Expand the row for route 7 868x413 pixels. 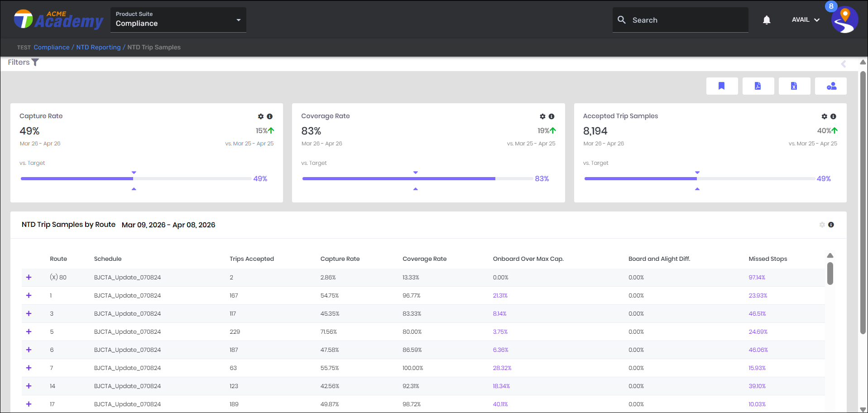29,368
